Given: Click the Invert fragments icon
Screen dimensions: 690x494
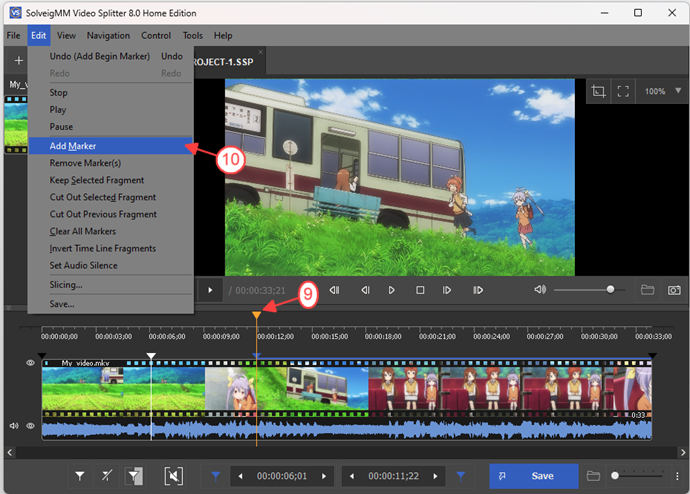Looking at the screenshot, I should [134, 476].
